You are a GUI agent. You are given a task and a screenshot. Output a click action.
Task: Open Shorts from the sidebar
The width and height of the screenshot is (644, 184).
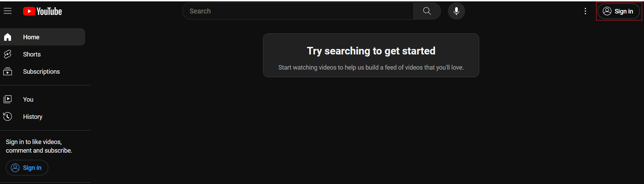(42, 54)
